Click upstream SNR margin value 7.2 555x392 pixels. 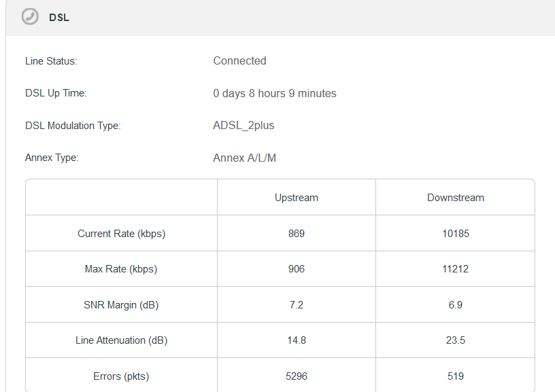coord(296,305)
